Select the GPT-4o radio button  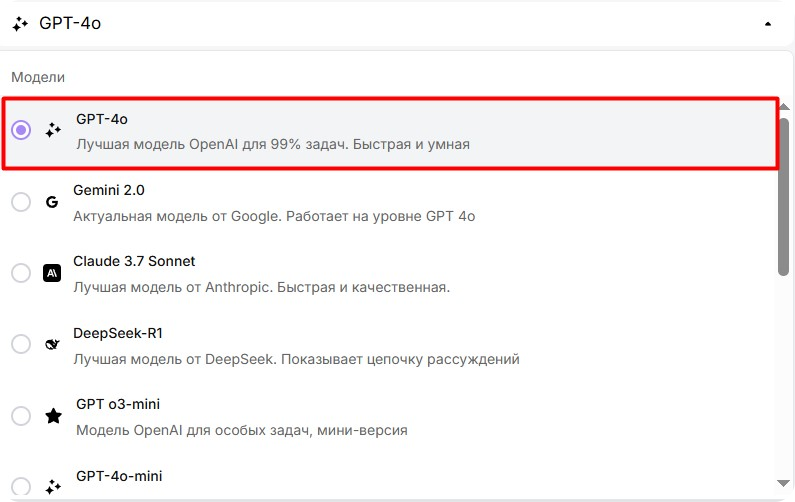21,131
